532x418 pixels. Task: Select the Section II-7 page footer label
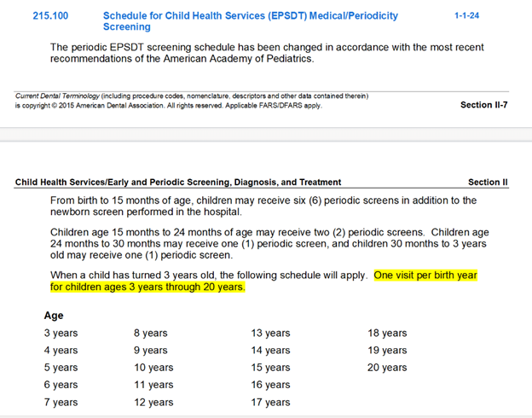(484, 105)
